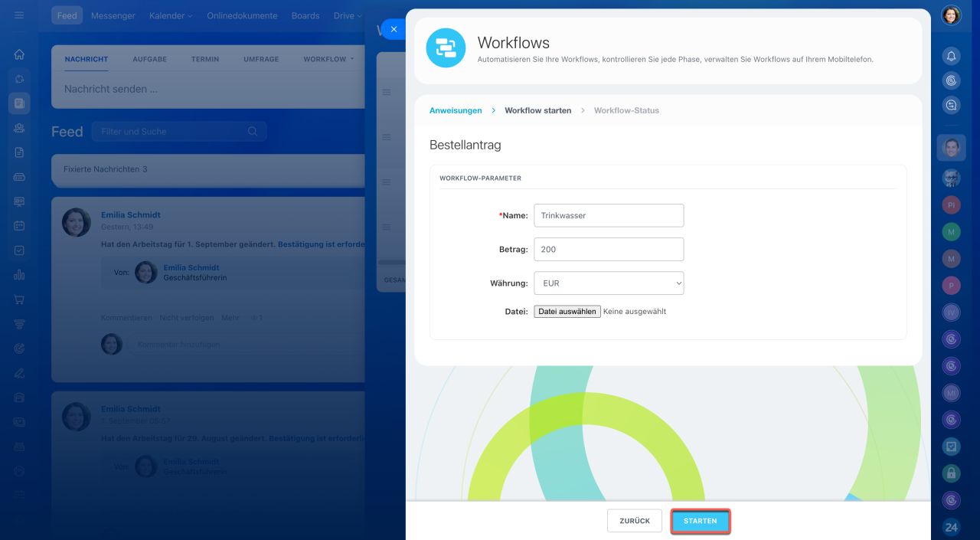
Task: Open the people icon in the left sidebar
Action: [x=19, y=128]
